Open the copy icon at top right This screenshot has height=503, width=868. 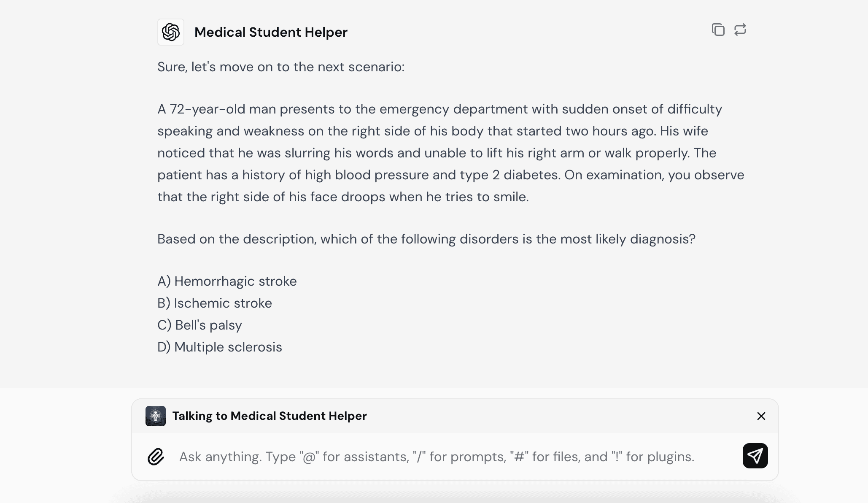click(x=718, y=30)
